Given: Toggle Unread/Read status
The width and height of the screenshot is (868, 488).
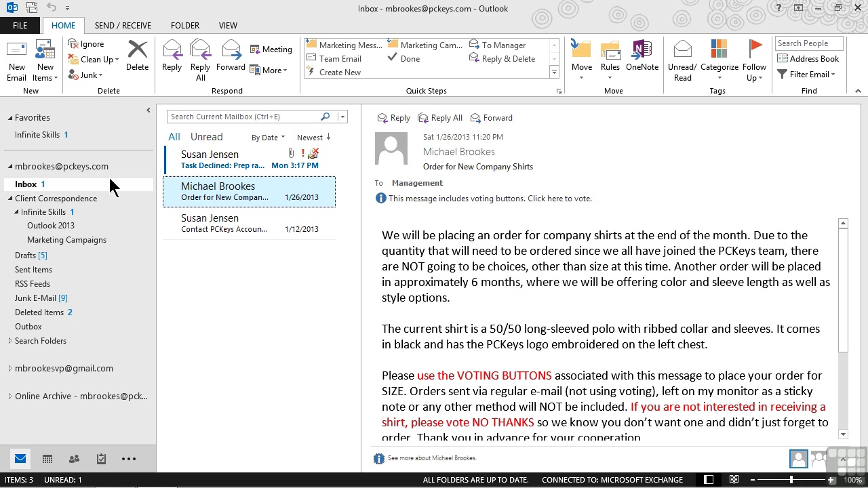Looking at the screenshot, I should click(x=682, y=61).
